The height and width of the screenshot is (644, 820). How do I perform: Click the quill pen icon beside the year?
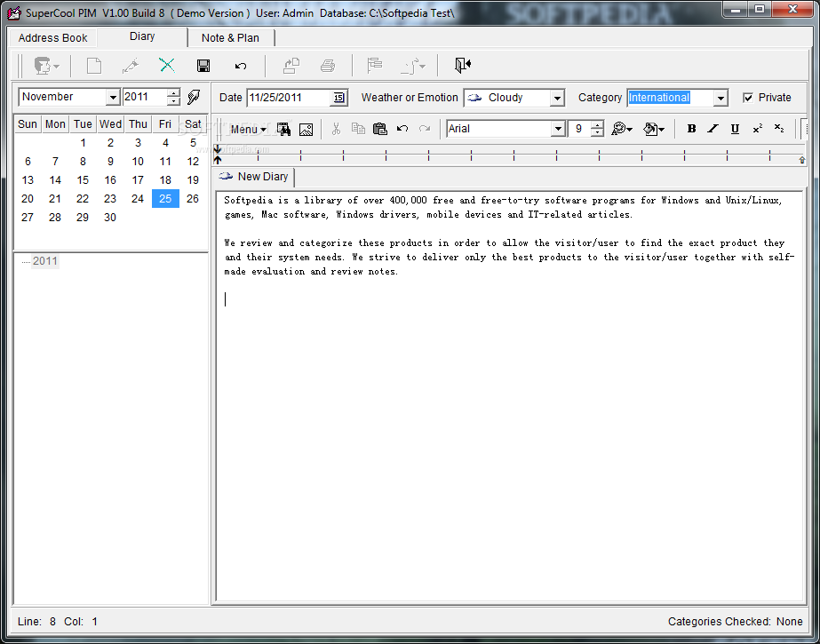194,97
